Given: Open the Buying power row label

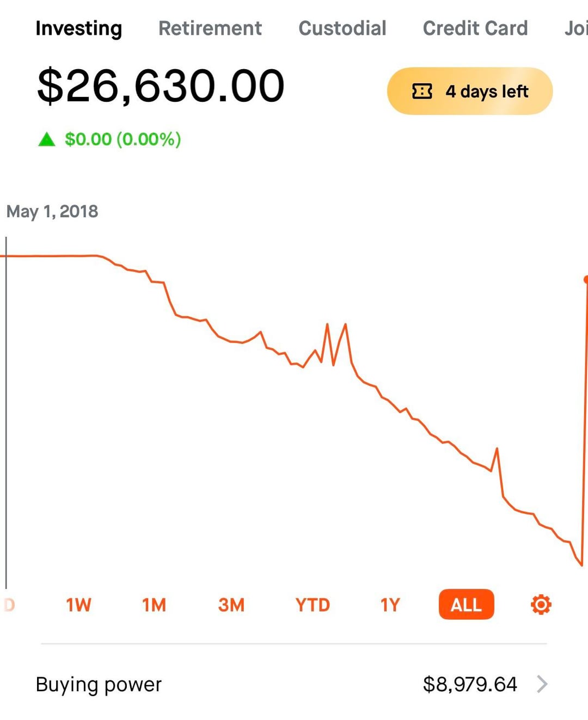Looking at the screenshot, I should pyautogui.click(x=99, y=684).
